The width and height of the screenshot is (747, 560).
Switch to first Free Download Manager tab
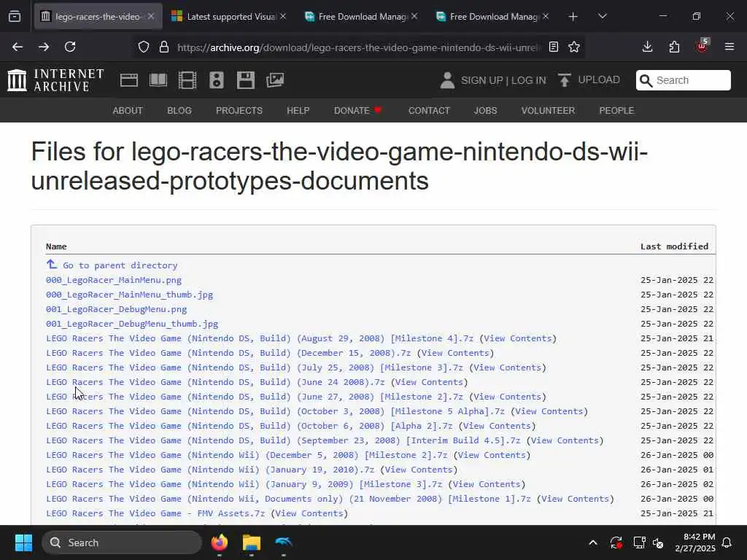(360, 17)
